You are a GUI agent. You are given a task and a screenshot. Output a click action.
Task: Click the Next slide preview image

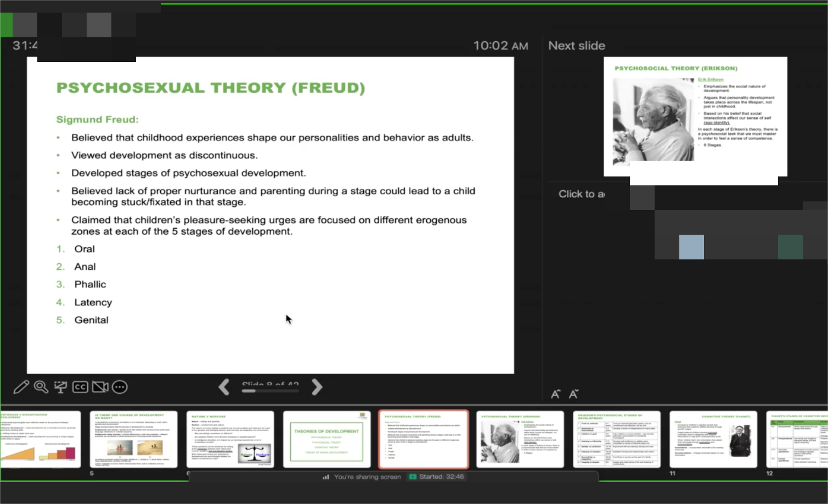(x=695, y=116)
